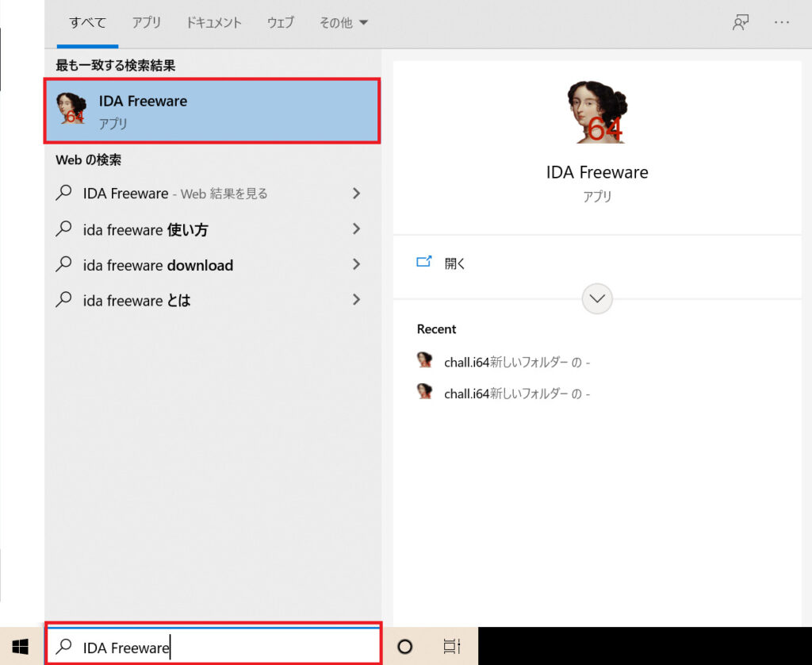The image size is (812, 665).
Task: Click the 開く link to launch IDA Freeware
Action: click(455, 263)
